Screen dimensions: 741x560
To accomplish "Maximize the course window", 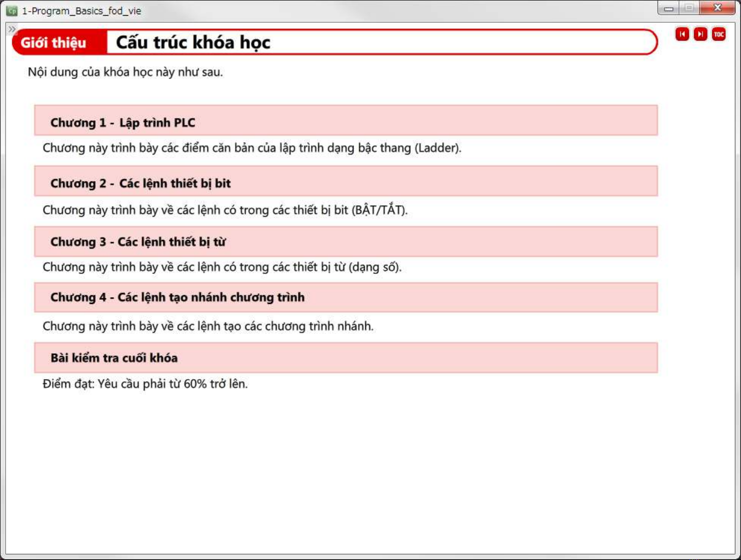I will [689, 9].
